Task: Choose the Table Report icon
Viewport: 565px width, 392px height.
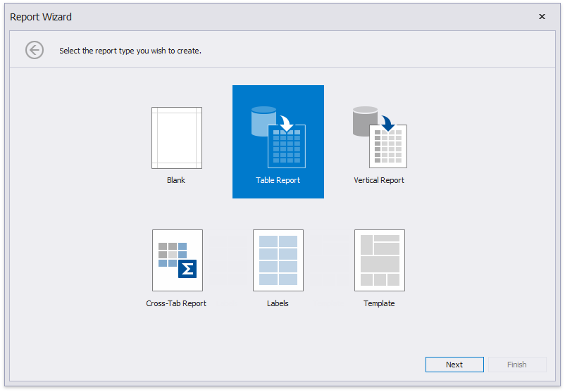Action: [278, 137]
